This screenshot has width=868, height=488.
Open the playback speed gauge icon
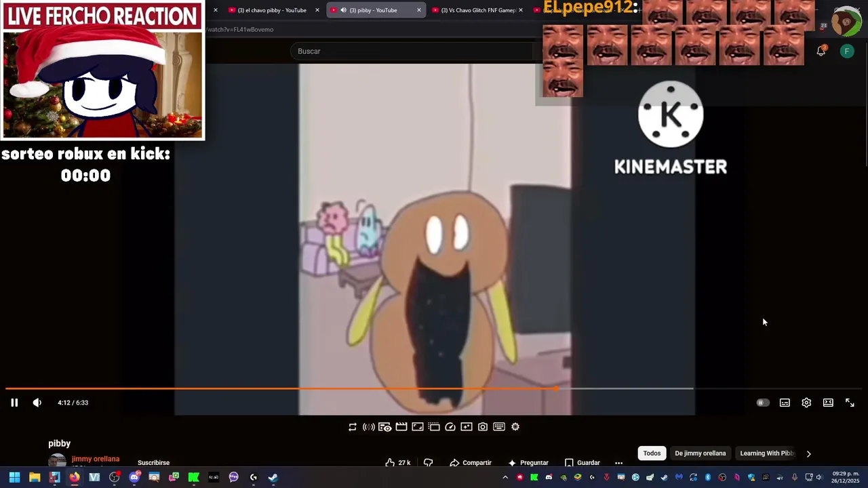(x=450, y=426)
